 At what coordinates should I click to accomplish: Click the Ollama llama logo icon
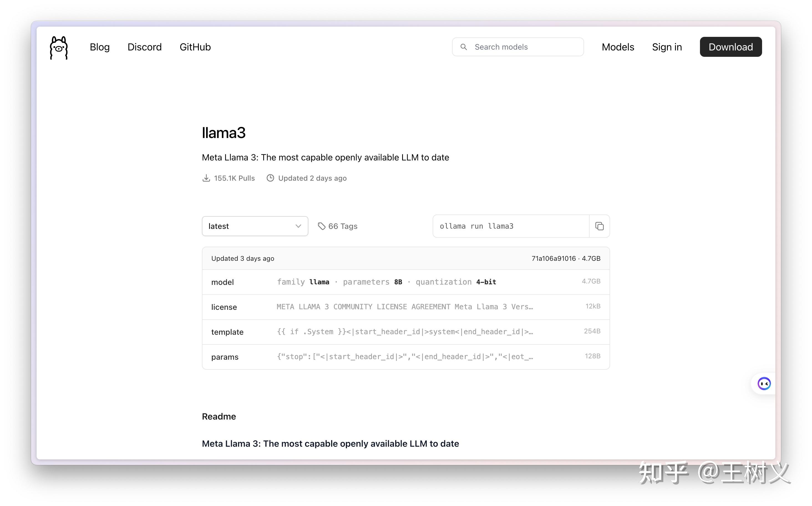tap(59, 47)
